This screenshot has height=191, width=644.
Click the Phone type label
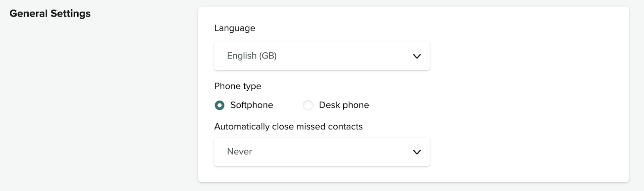click(237, 86)
